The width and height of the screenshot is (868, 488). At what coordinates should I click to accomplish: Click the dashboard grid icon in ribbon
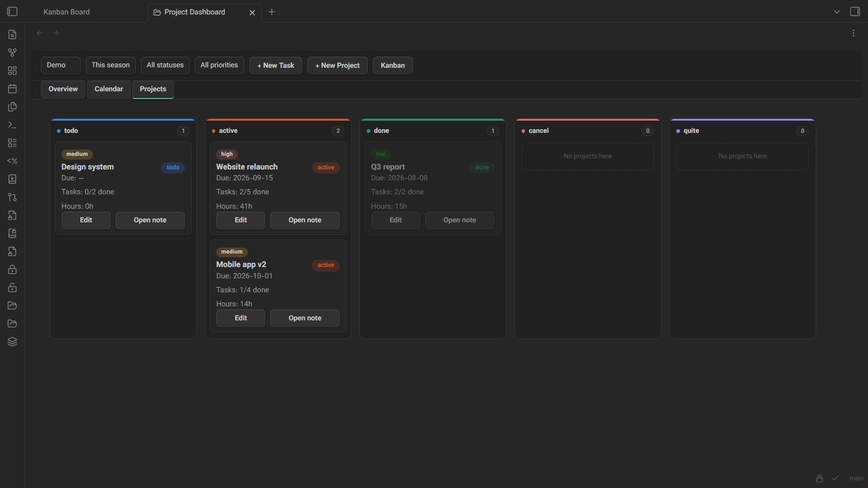point(12,70)
